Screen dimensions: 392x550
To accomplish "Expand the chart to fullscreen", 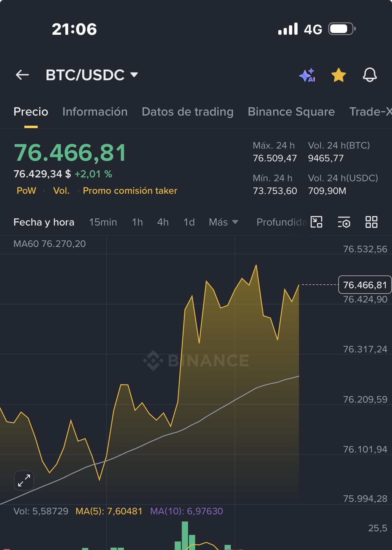I will click(24, 480).
